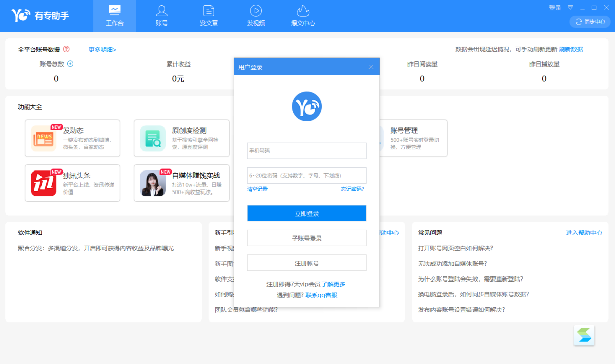Click the 子账号登录 button
The height and width of the screenshot is (364, 615).
tap(306, 238)
